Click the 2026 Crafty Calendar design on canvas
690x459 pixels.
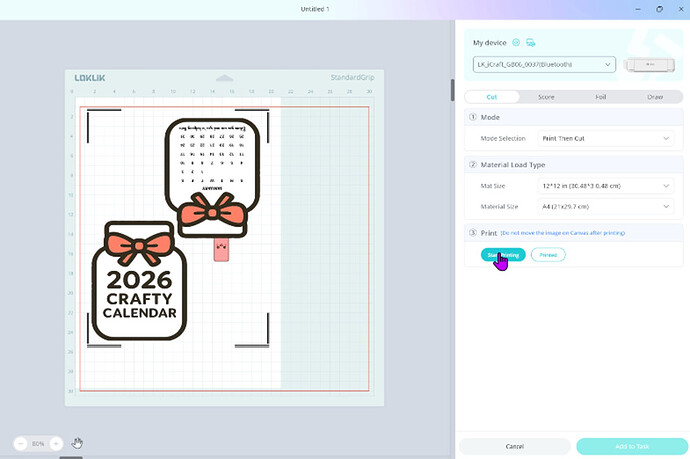coord(139,290)
